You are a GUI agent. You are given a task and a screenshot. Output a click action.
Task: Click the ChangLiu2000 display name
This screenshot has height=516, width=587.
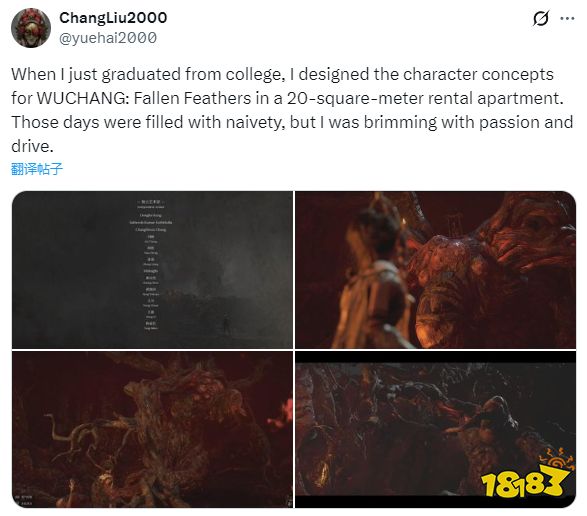pyautogui.click(x=113, y=18)
